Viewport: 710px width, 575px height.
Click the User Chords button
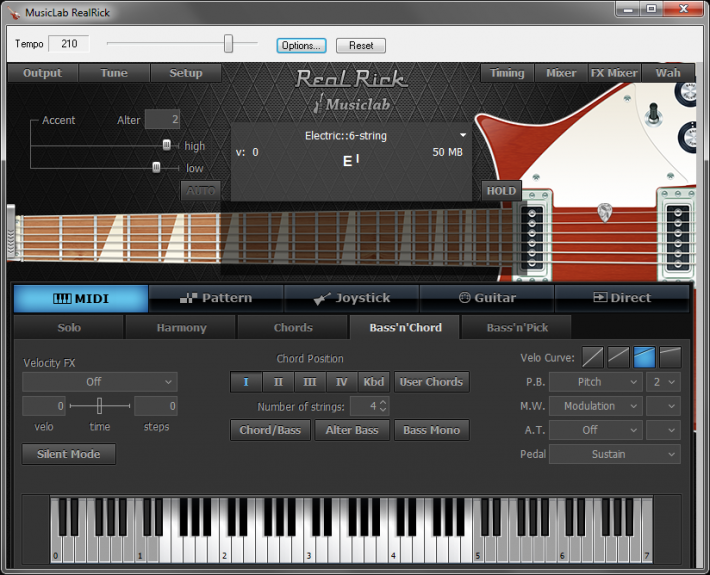click(432, 382)
